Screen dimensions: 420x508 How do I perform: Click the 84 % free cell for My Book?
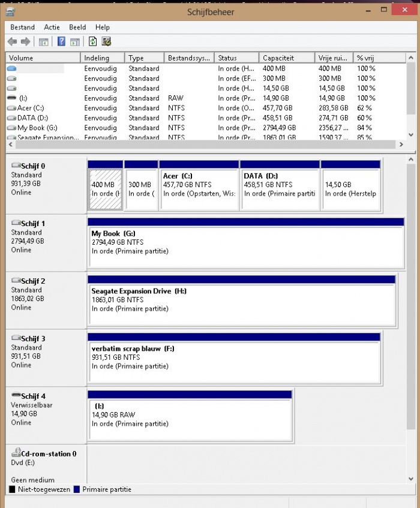click(x=365, y=128)
